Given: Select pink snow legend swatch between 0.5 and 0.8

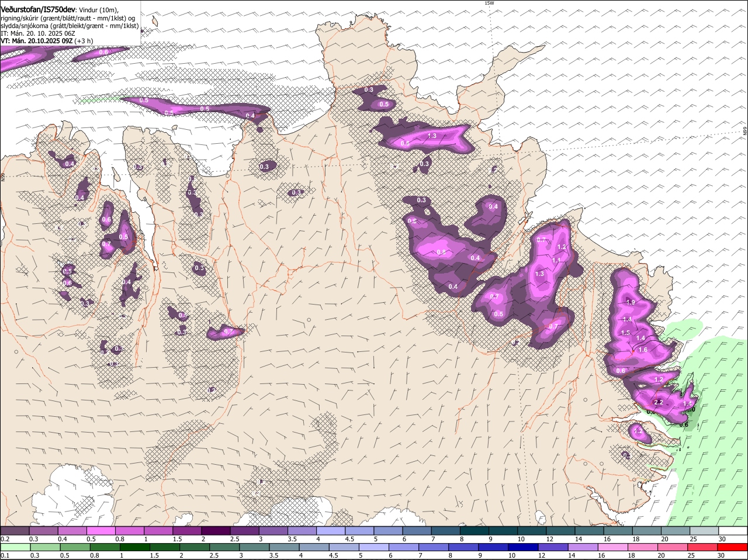Looking at the screenshot, I should (101, 531).
